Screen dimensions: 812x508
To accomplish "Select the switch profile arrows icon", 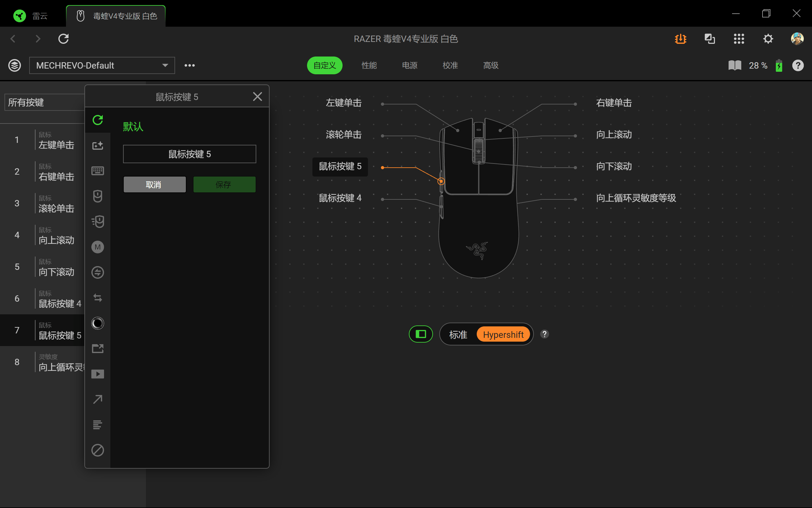I will (x=98, y=298).
